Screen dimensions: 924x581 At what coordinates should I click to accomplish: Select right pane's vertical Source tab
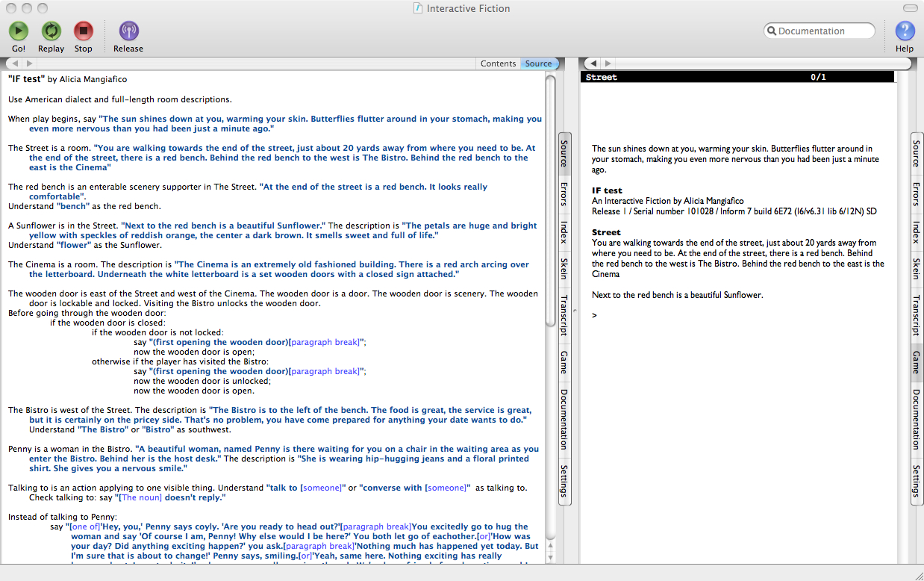[x=917, y=152]
